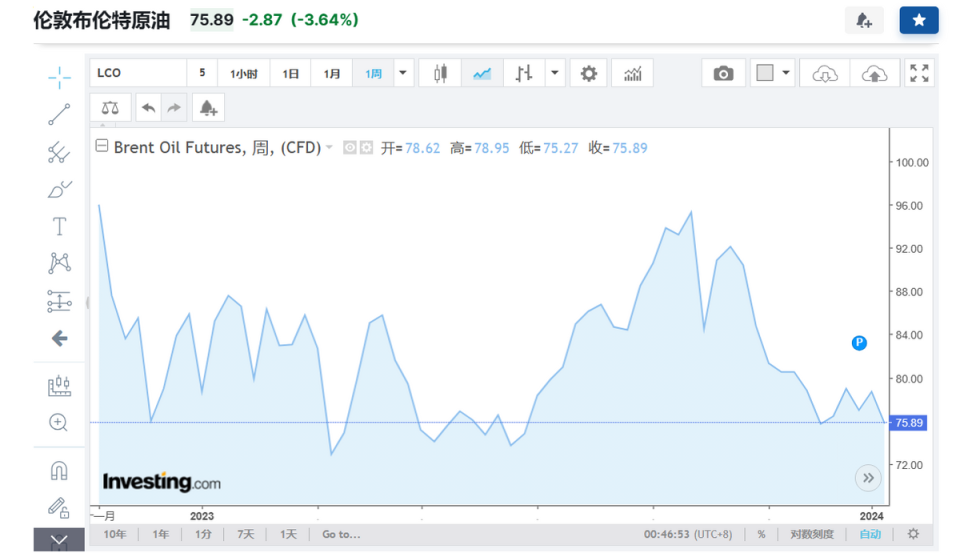
Task: Select the XABCD pattern tool
Action: (x=59, y=263)
